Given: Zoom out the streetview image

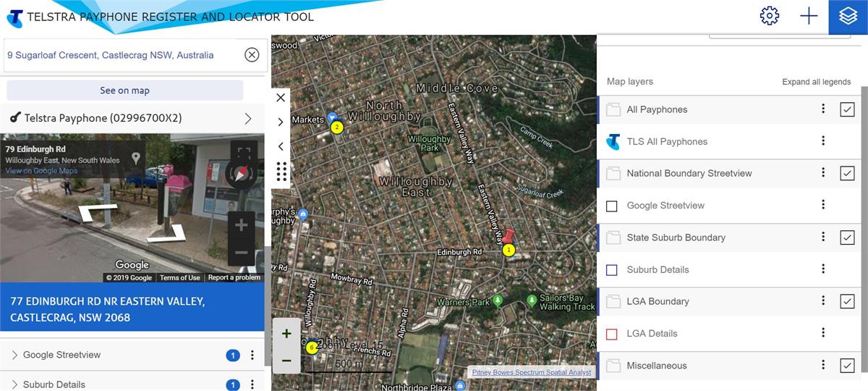Looking at the screenshot, I should [242, 253].
